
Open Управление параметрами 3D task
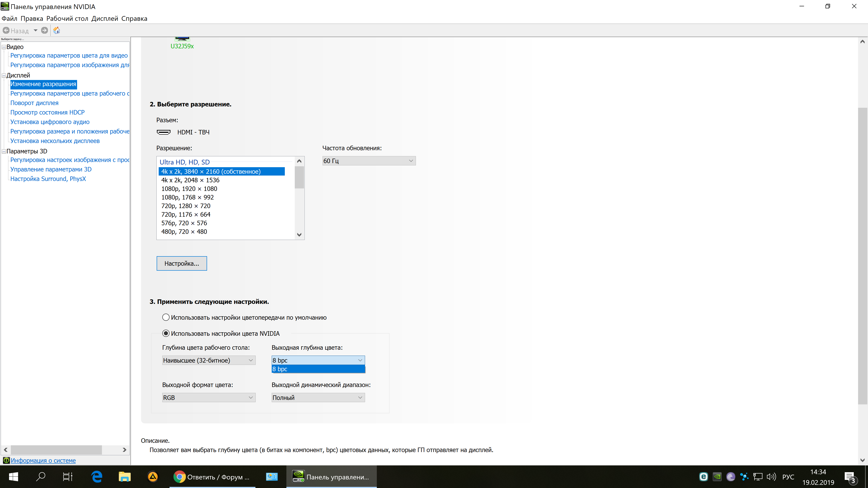(51, 169)
